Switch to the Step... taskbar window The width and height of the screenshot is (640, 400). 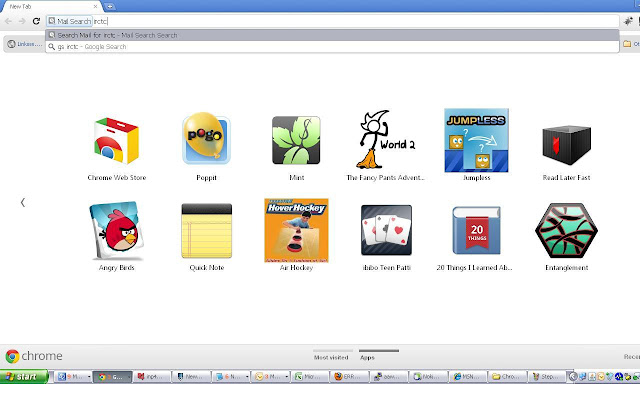pyautogui.click(x=547, y=377)
